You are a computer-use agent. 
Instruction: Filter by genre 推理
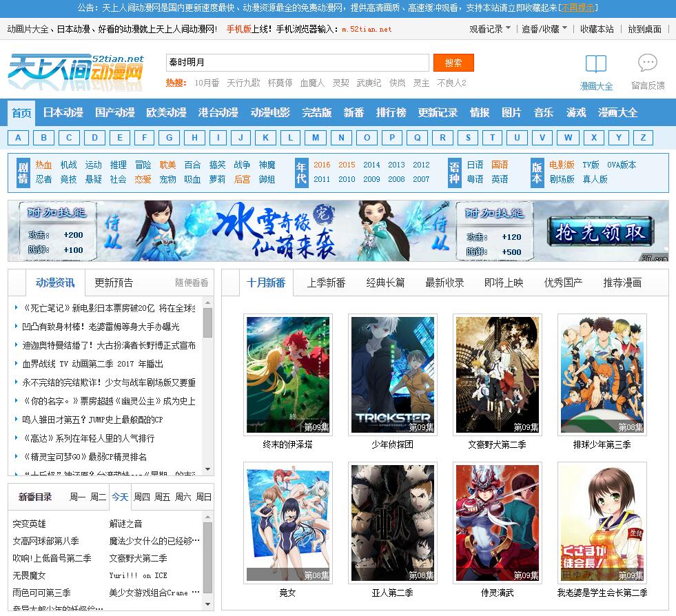[118, 165]
